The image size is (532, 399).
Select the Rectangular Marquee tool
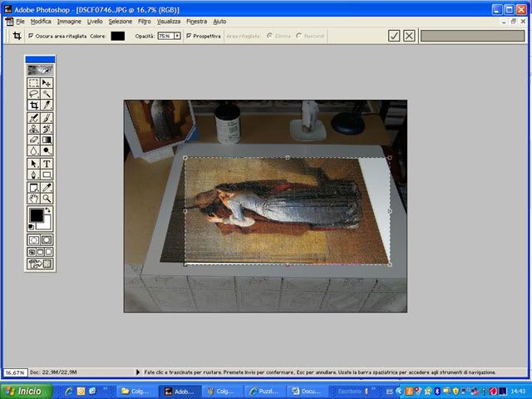tap(33, 83)
